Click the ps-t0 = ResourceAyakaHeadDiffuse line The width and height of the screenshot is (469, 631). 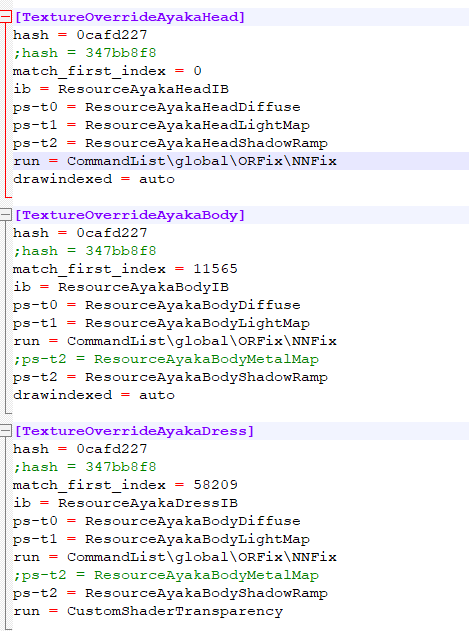(157, 107)
